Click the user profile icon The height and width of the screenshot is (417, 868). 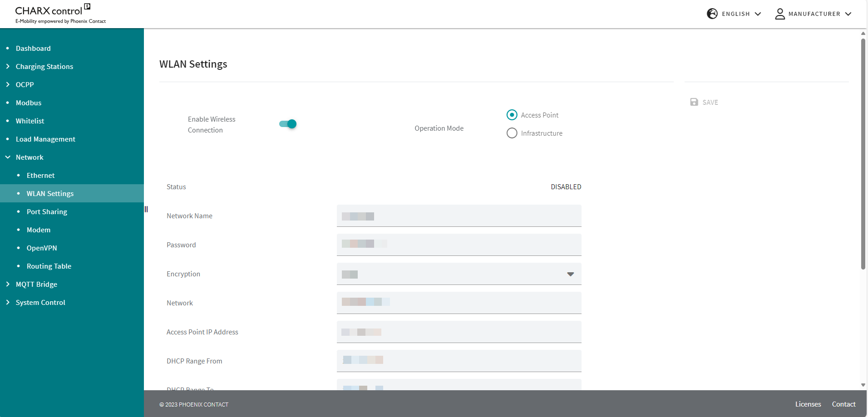(x=779, y=14)
